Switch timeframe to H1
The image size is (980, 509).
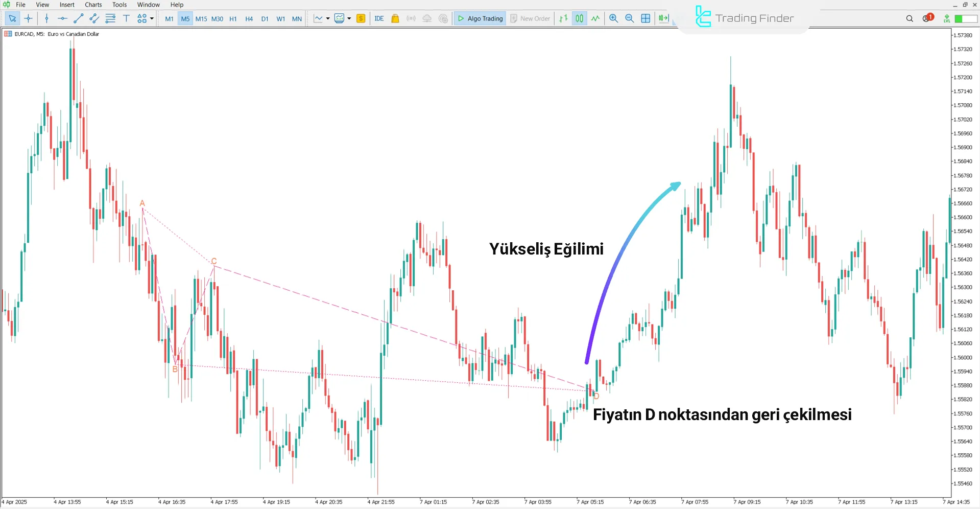(x=233, y=18)
